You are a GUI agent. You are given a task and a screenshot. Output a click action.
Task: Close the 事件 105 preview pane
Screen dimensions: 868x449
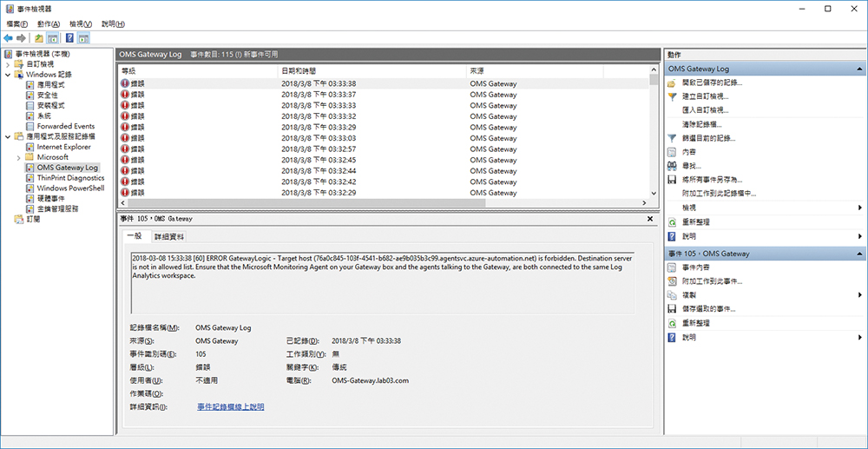pos(650,219)
